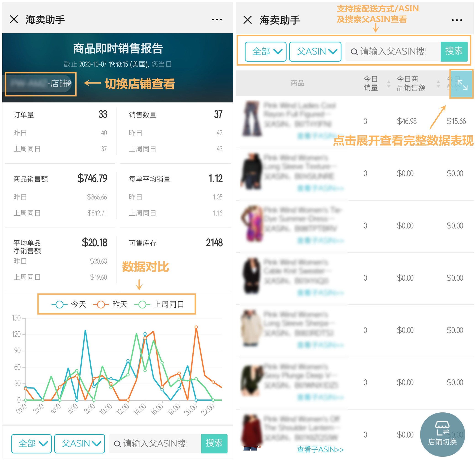The image size is (476, 461).
Task: Close the right 海卖助手 page with X
Action: [247, 20]
